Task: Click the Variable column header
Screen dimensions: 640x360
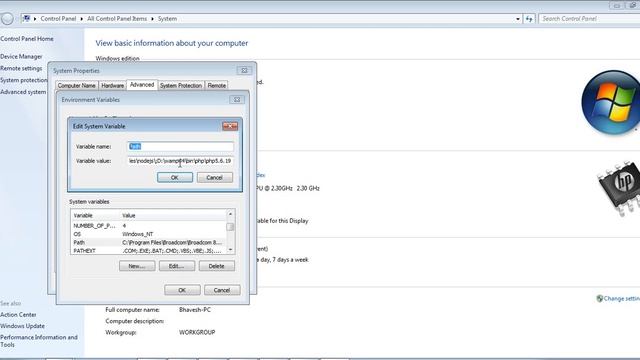Action: click(96, 215)
